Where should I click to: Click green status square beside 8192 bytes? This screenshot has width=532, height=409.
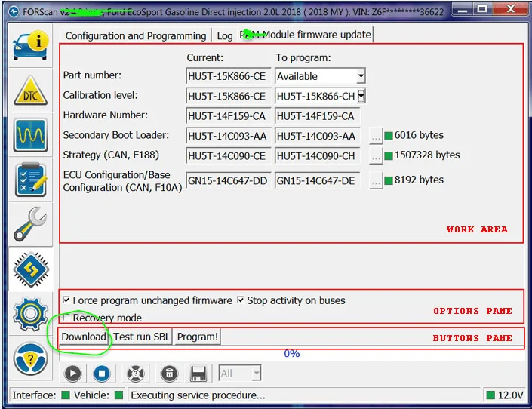pyautogui.click(x=389, y=180)
